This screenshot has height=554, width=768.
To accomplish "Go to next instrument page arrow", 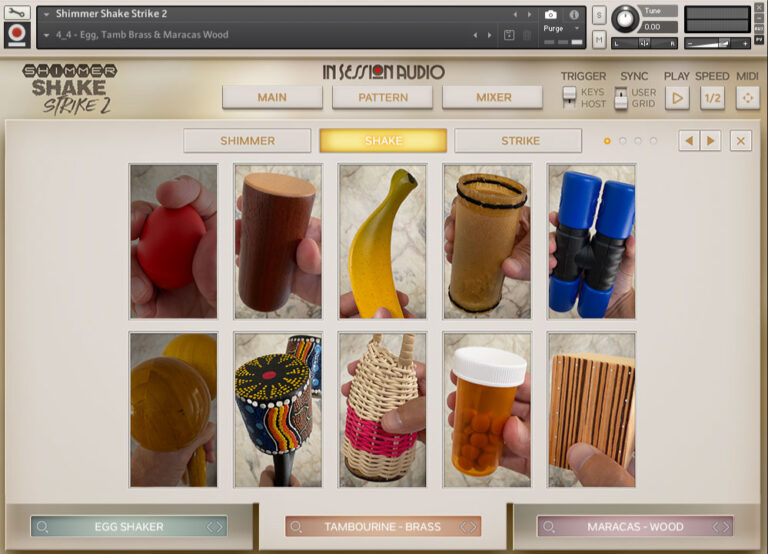I will tap(711, 141).
